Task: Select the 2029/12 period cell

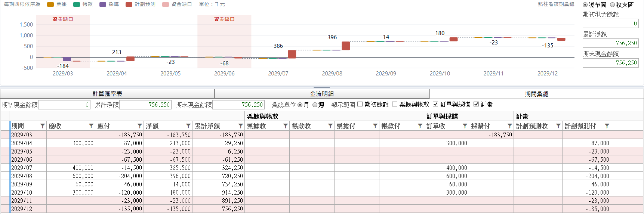Action: point(28,209)
